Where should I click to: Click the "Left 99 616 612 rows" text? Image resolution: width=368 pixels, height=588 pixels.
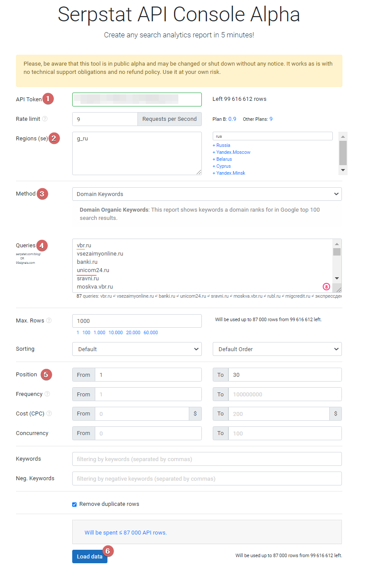[x=239, y=99]
